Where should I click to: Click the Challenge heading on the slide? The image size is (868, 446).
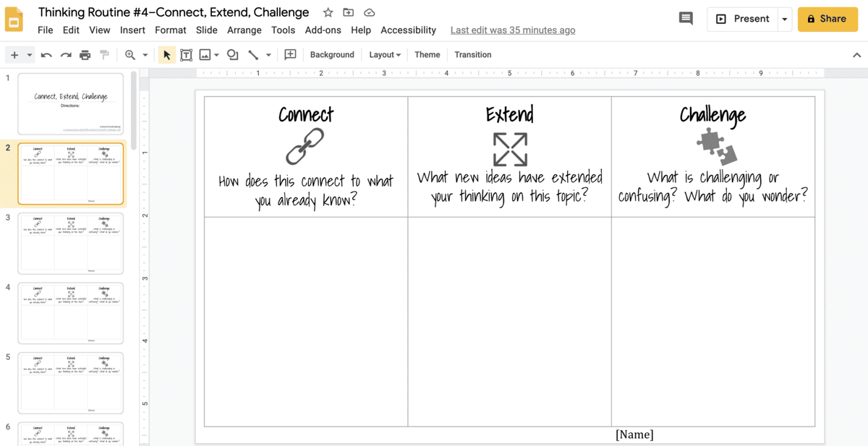point(712,115)
